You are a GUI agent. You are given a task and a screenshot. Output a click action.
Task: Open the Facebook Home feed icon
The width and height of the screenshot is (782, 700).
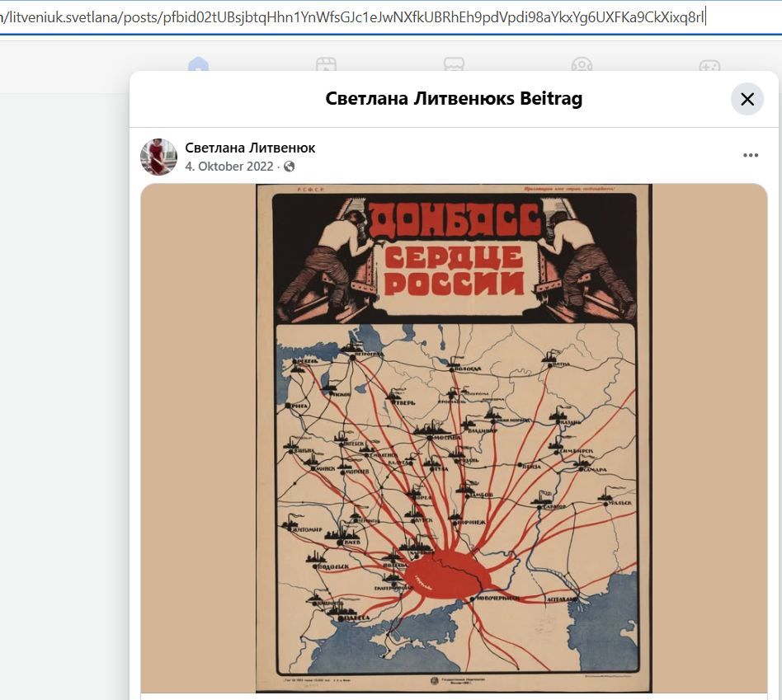(198, 63)
